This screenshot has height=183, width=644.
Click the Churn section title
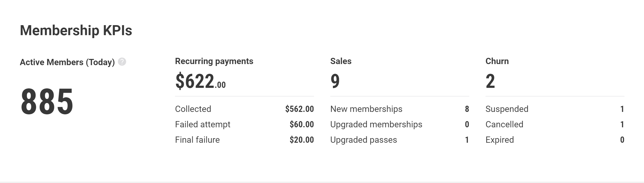coord(497,61)
